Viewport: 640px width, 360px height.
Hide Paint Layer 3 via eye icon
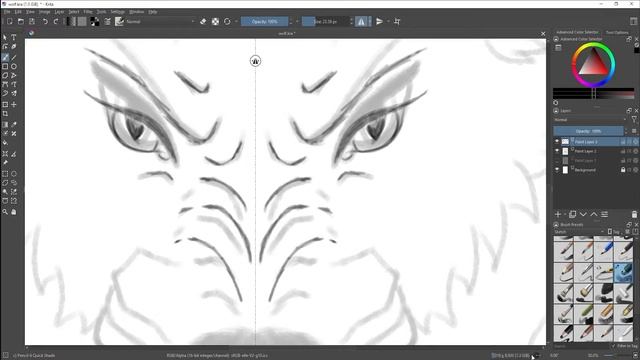coord(557,141)
